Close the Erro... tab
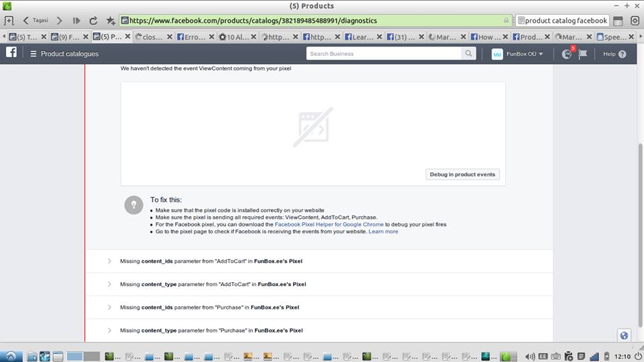The width and height of the screenshot is (644, 362). 211,37
